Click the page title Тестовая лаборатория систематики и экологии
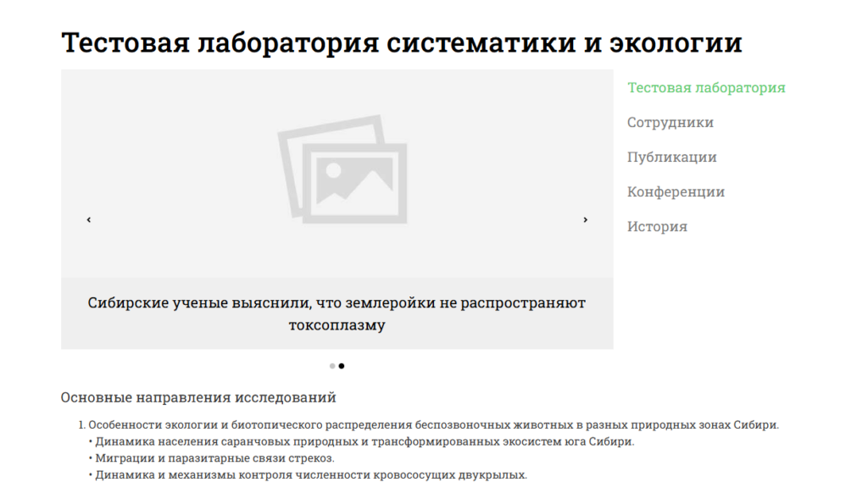The height and width of the screenshot is (482, 868). (x=401, y=42)
